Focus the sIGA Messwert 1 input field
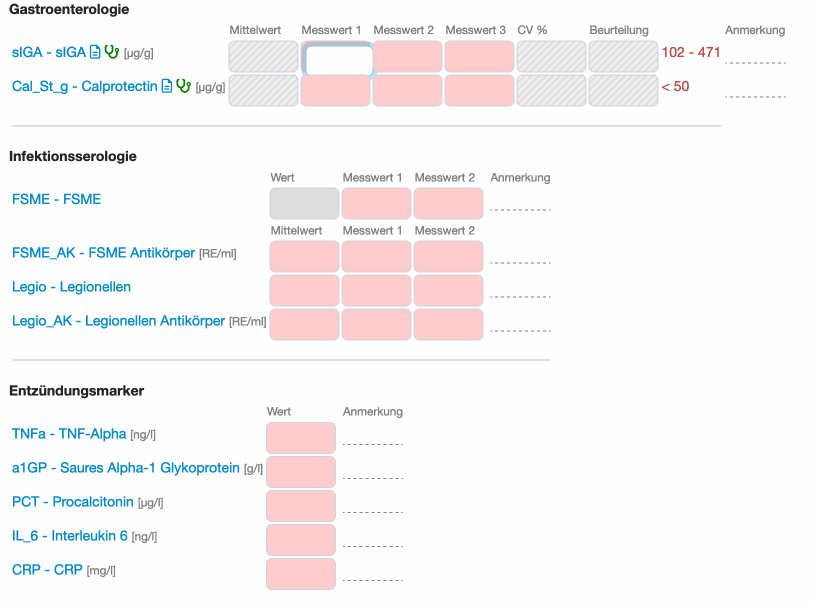 (x=338, y=61)
